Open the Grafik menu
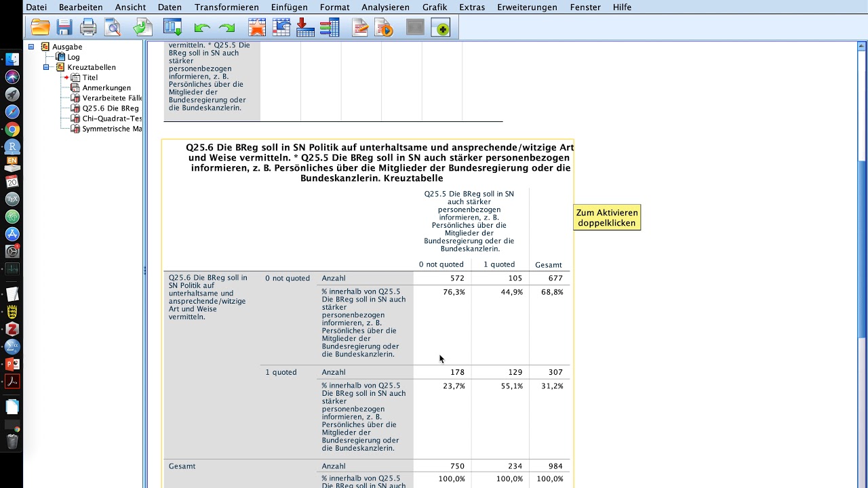This screenshot has width=868, height=488. tap(435, 7)
